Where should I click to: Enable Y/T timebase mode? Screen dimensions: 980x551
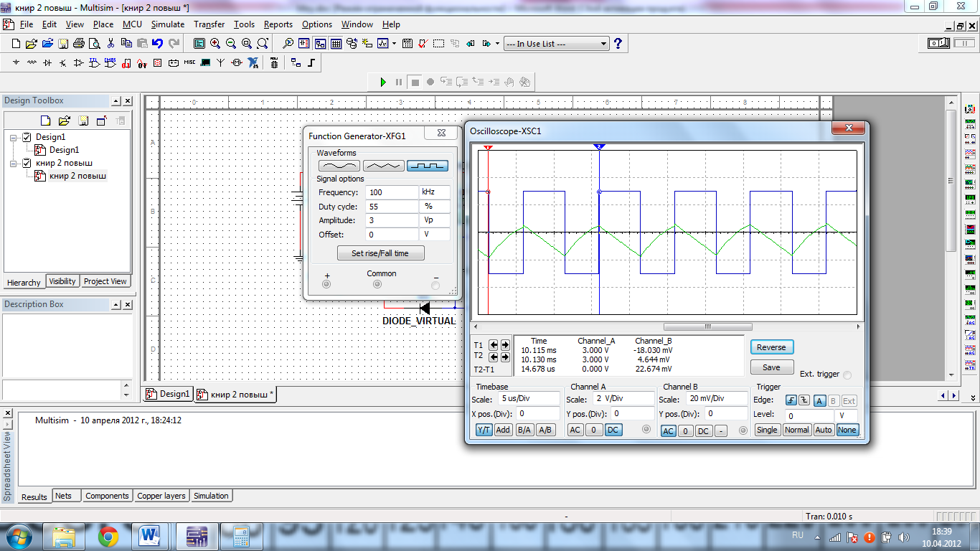(x=484, y=430)
